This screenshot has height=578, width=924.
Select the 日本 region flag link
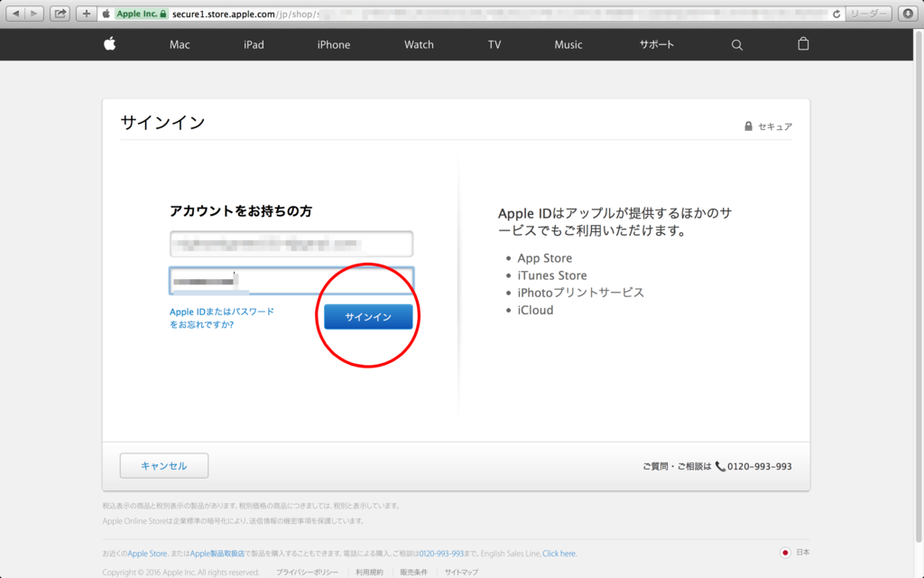coord(794,553)
